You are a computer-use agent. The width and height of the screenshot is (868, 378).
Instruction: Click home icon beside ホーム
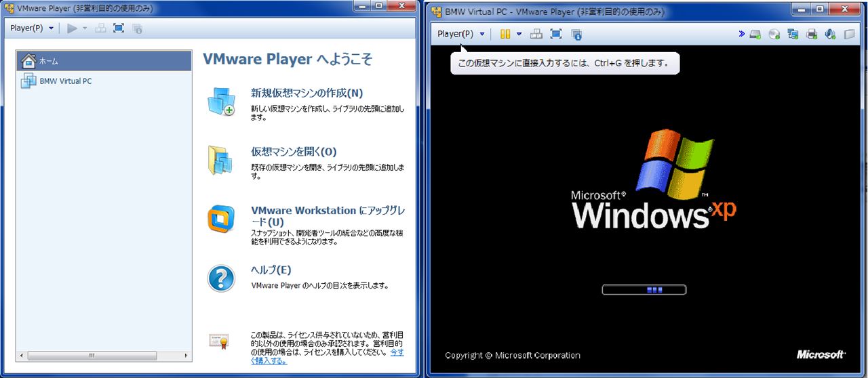[28, 60]
